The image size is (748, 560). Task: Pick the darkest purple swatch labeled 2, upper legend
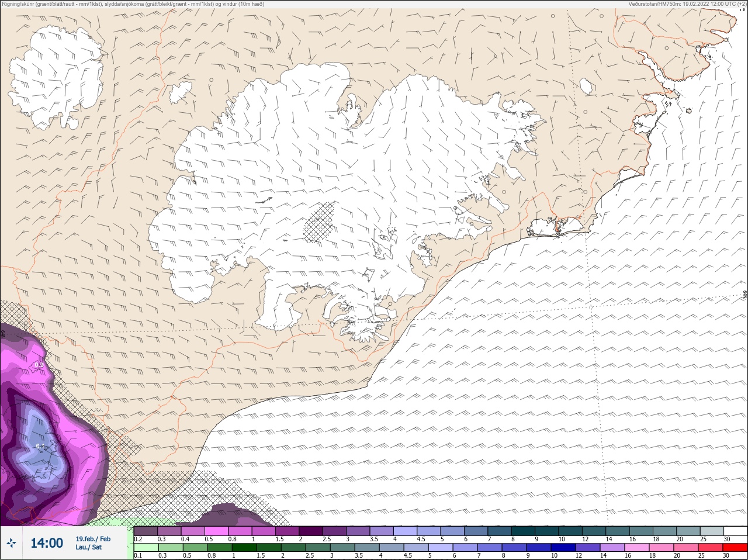pyautogui.click(x=311, y=531)
